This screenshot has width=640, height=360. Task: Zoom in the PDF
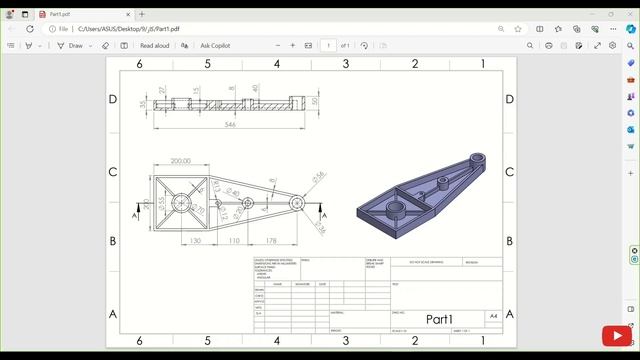coord(293,46)
